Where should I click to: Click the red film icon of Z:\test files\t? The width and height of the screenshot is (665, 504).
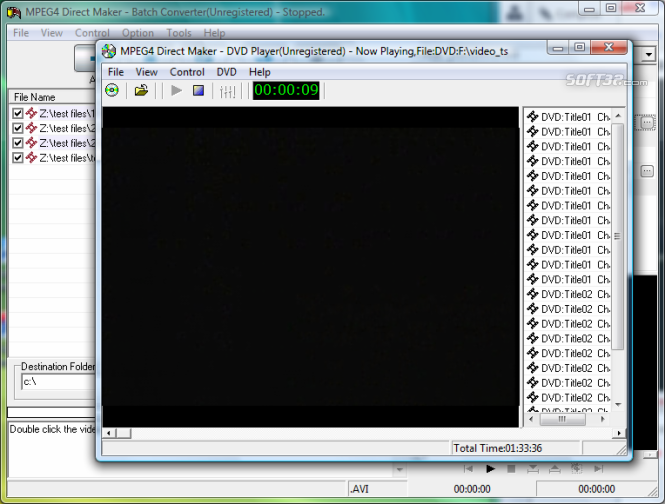click(31, 158)
